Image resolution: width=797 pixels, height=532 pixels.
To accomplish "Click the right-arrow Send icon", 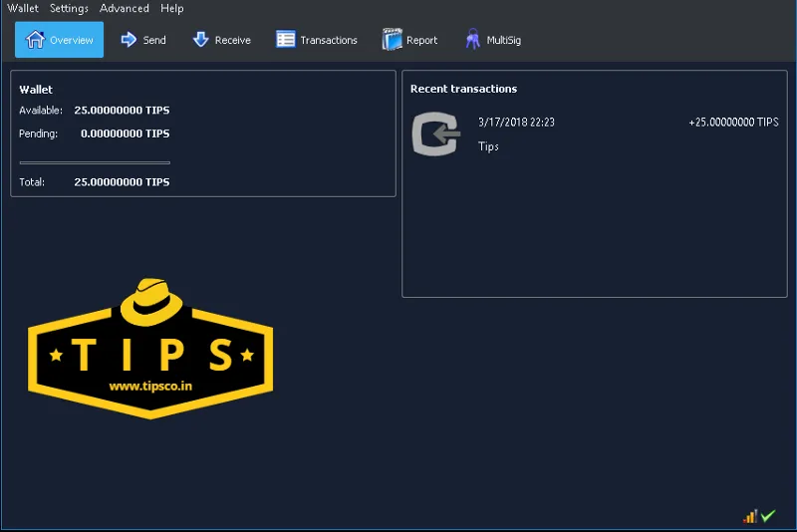I will pos(129,39).
